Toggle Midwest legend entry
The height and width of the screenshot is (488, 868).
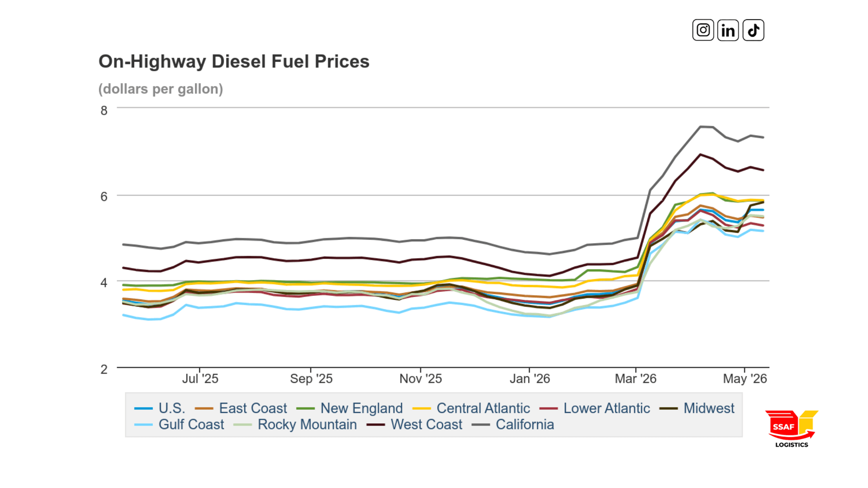pos(697,408)
